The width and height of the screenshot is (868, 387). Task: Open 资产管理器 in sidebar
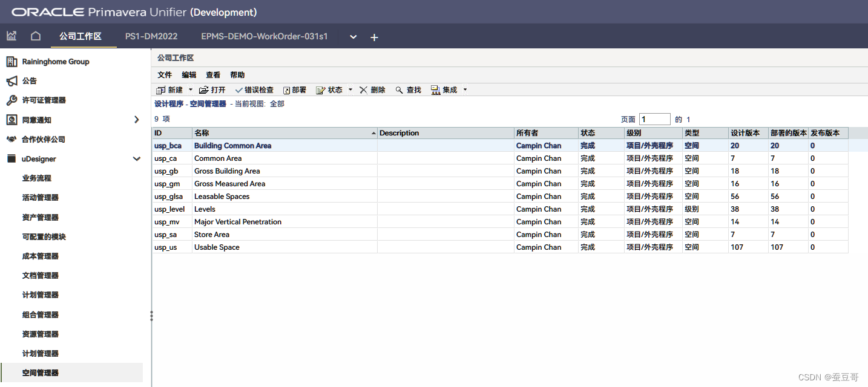pos(41,217)
